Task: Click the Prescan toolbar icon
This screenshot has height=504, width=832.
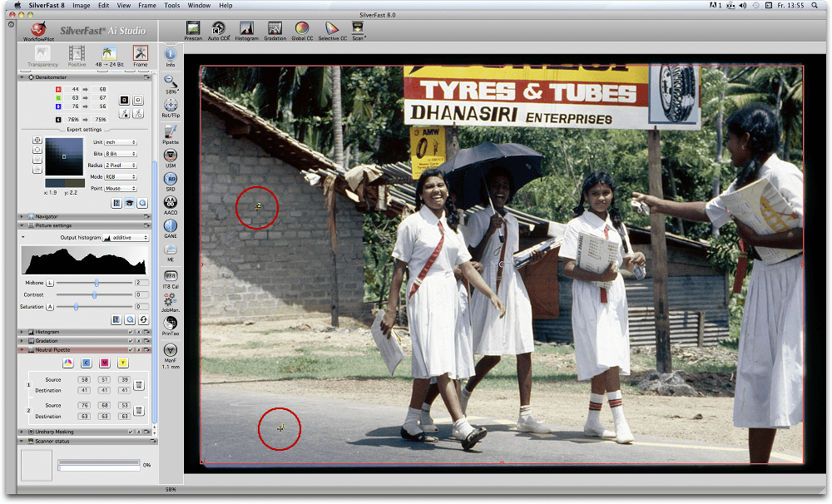Action: point(193,29)
